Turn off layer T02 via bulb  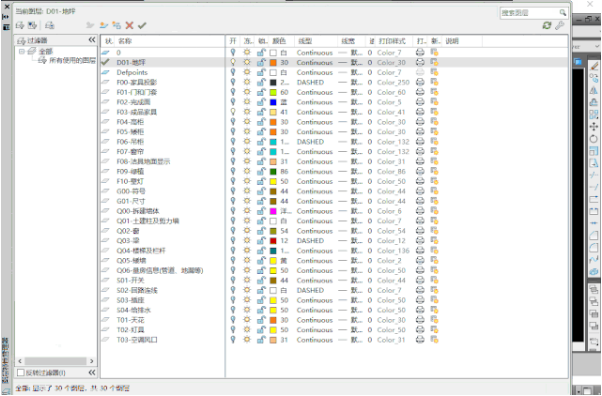point(233,330)
